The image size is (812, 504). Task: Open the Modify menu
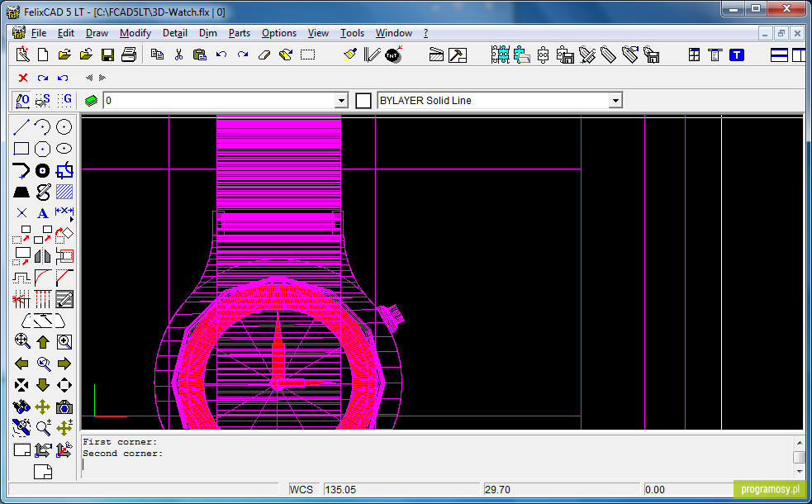coord(135,33)
